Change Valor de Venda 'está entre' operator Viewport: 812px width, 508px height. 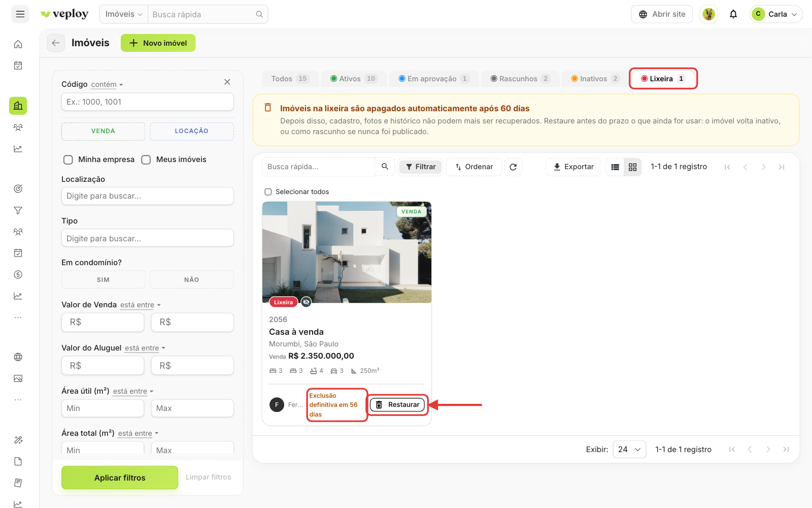[141, 305]
